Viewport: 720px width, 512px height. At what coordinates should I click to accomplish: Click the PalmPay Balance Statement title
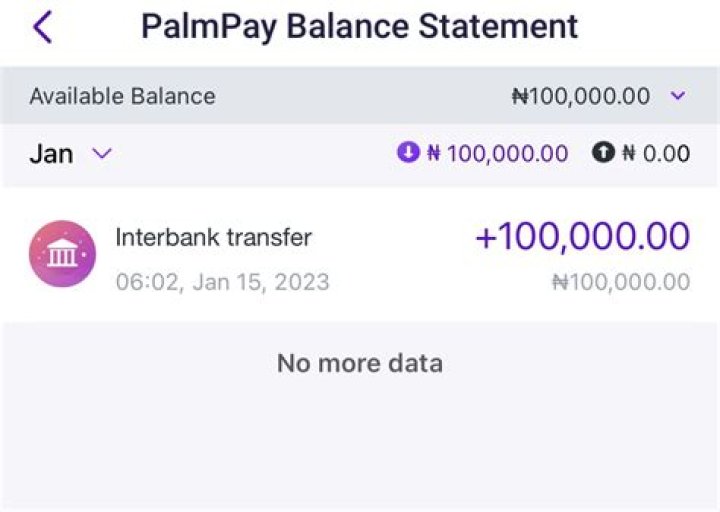point(359,26)
